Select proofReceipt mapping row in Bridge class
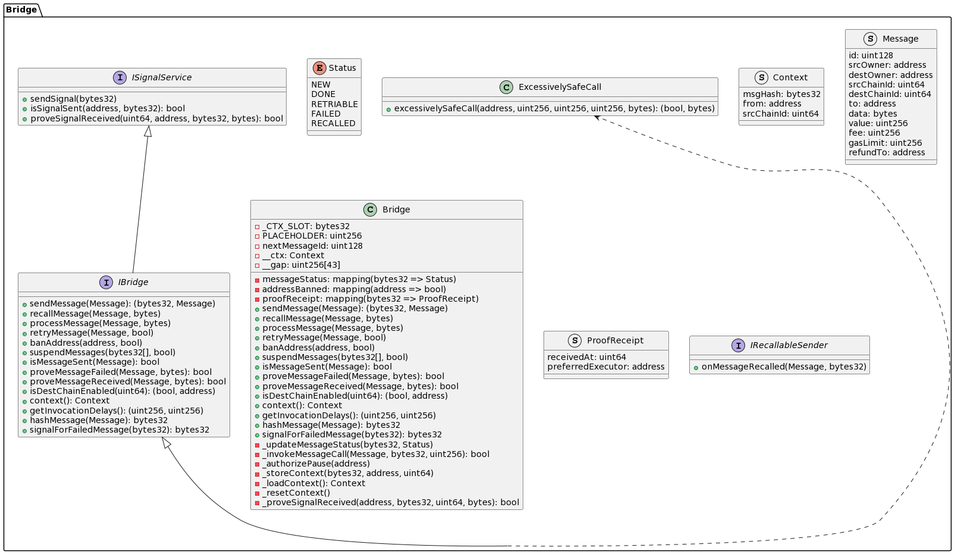This screenshot has height=554, width=980. (x=370, y=299)
